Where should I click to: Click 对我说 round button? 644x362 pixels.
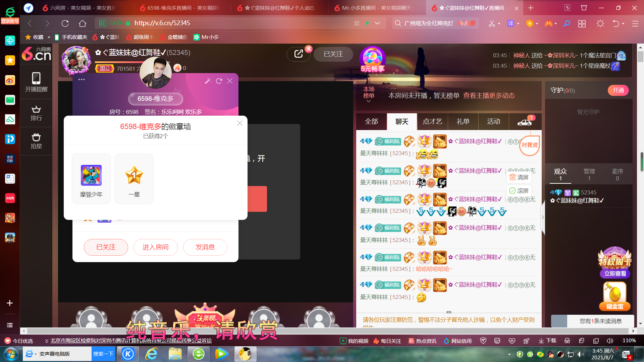pyautogui.click(x=530, y=145)
